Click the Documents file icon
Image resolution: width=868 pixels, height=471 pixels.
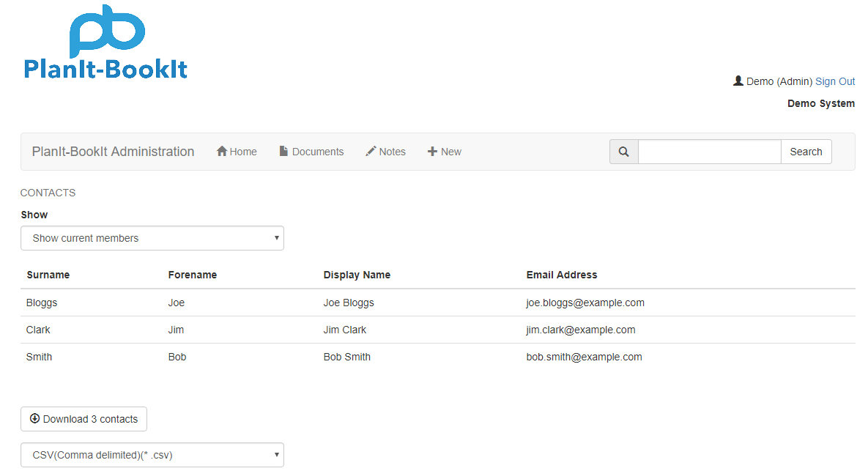pos(283,152)
